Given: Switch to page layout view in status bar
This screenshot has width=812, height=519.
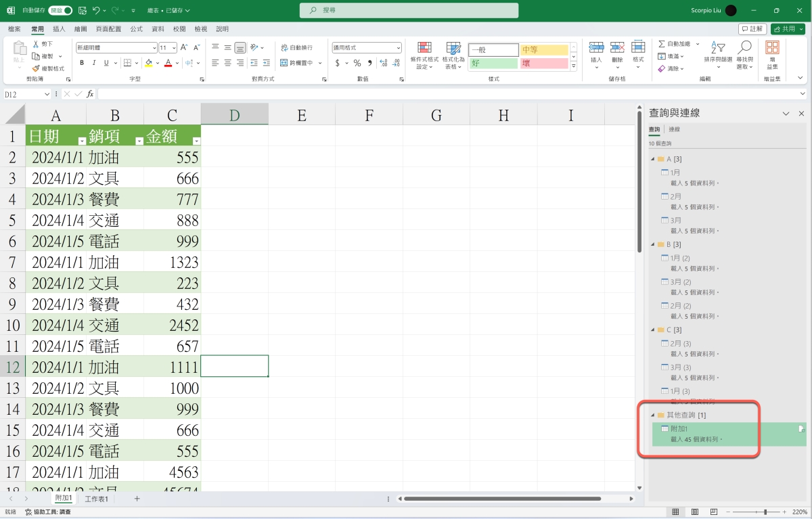Looking at the screenshot, I should click(x=694, y=512).
